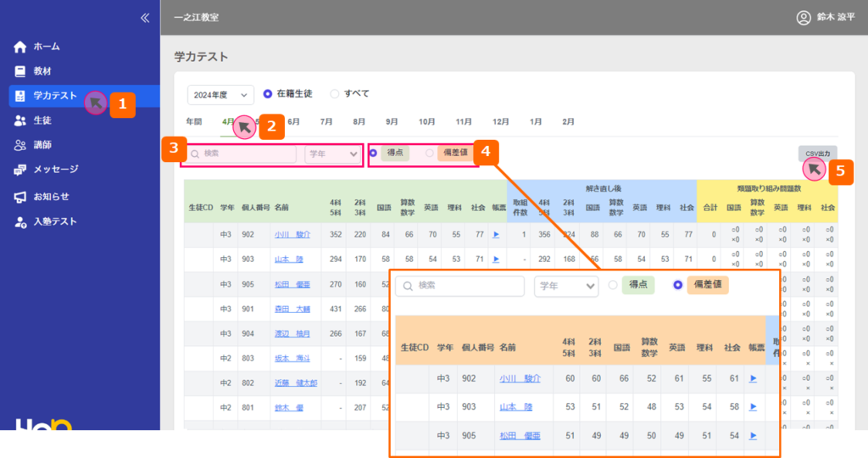Select the 在籍生徒 radio button

[x=268, y=94]
